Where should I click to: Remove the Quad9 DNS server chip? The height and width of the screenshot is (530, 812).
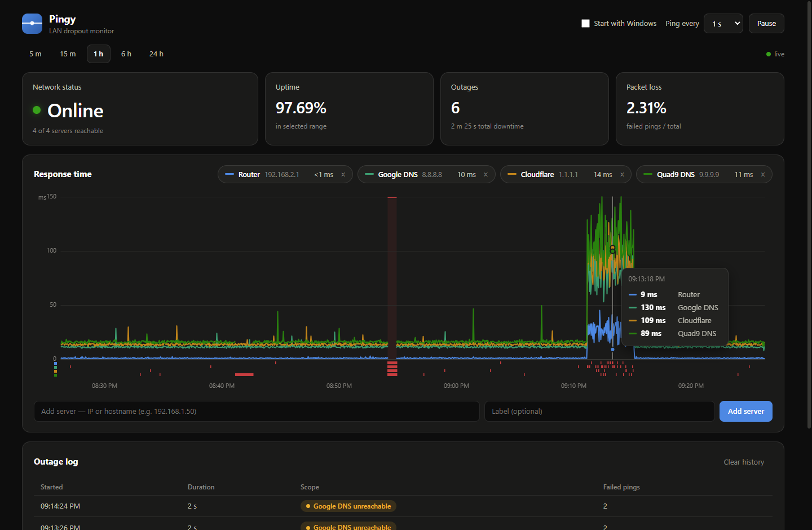coord(763,175)
